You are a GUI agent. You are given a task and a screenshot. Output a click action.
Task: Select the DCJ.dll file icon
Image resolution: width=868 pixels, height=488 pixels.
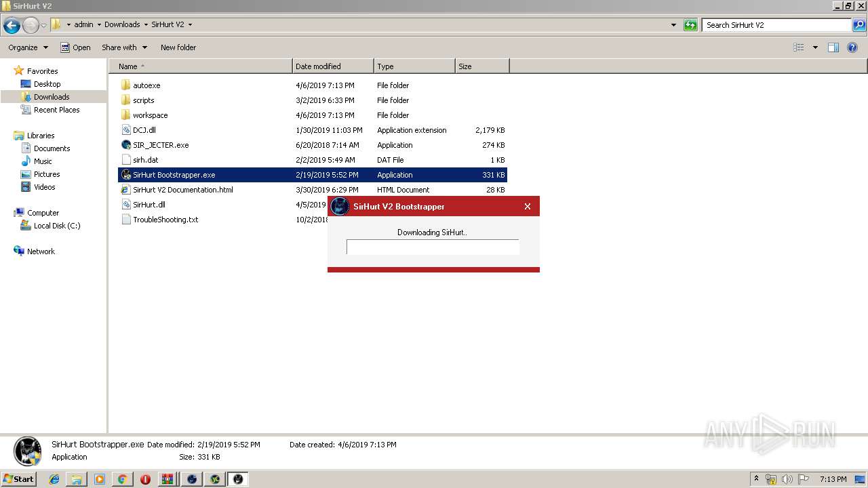click(125, 130)
